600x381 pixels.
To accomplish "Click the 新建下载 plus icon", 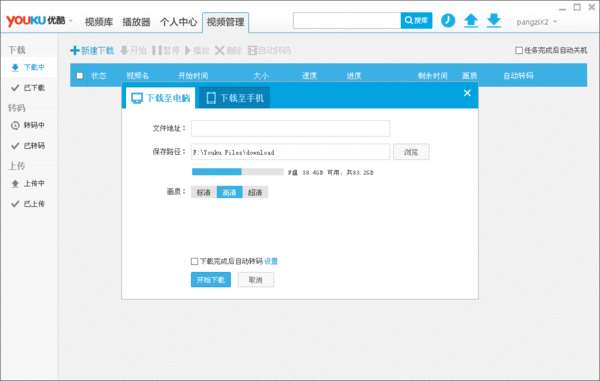I will [x=75, y=50].
